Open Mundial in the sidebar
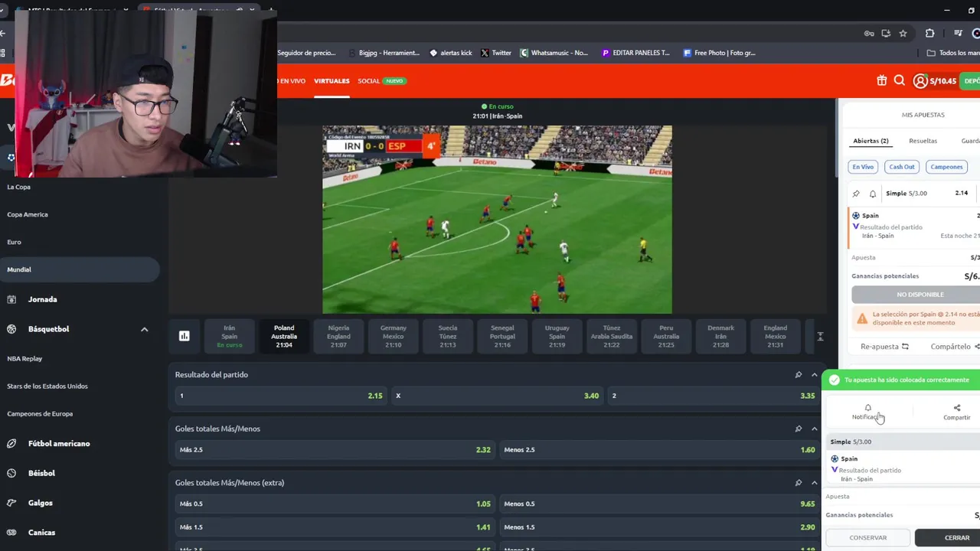 coord(80,269)
